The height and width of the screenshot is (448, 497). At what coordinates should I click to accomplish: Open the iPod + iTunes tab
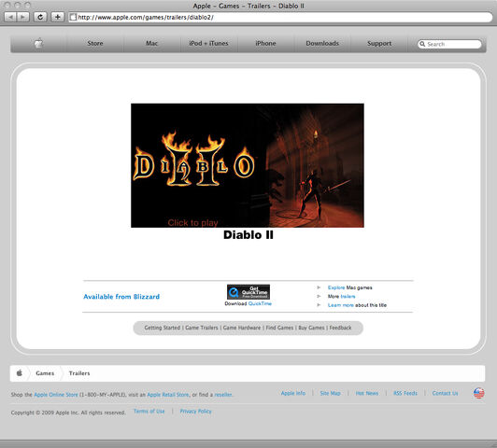click(x=208, y=43)
